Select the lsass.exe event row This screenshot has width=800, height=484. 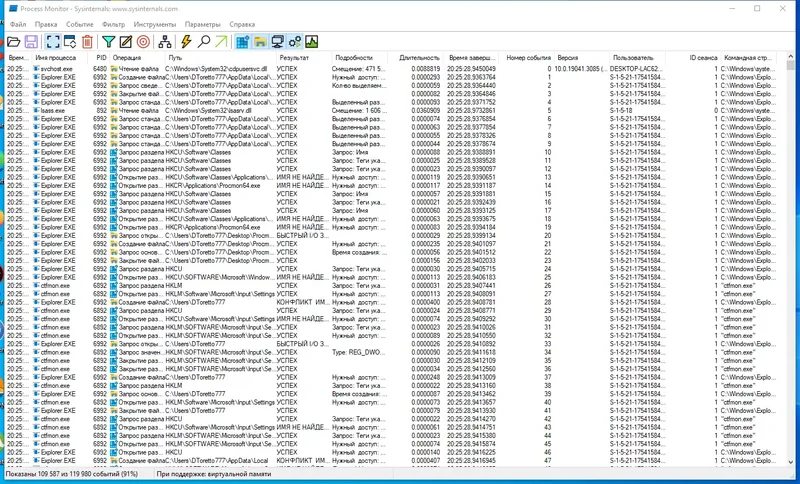click(x=55, y=109)
